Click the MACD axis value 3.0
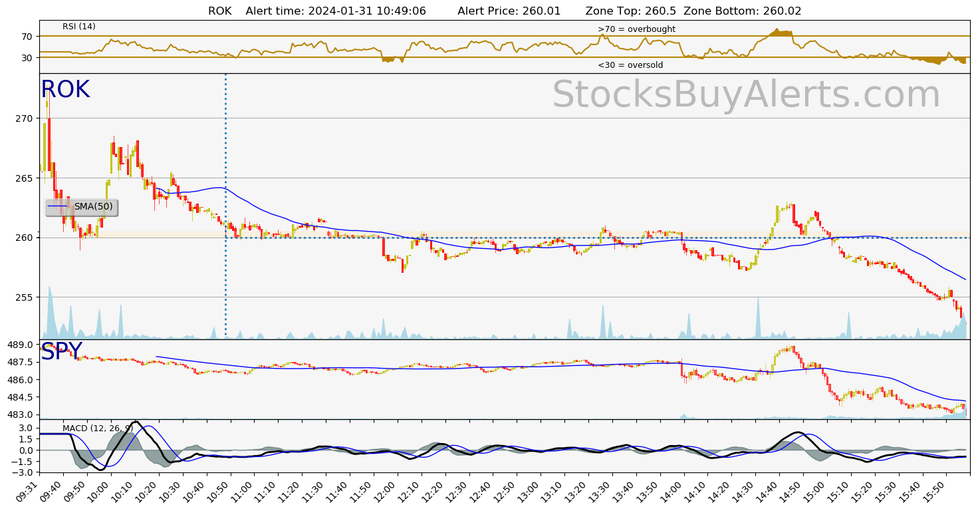This screenshot has height=511, width=980. click(x=25, y=428)
